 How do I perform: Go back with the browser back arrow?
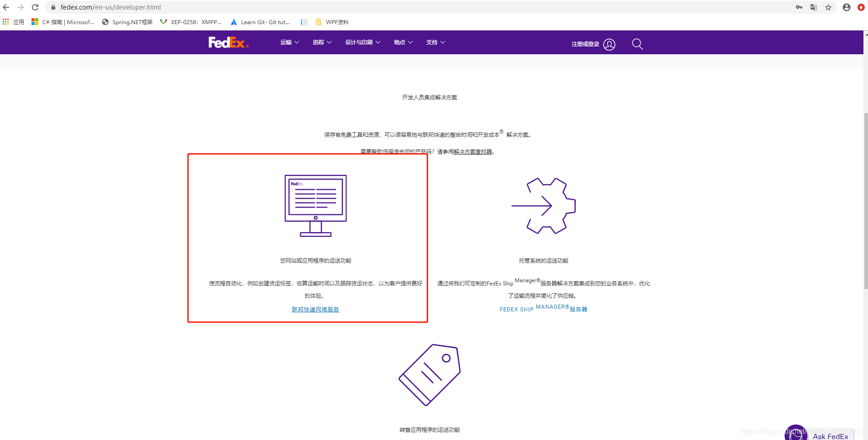pyautogui.click(x=6, y=7)
